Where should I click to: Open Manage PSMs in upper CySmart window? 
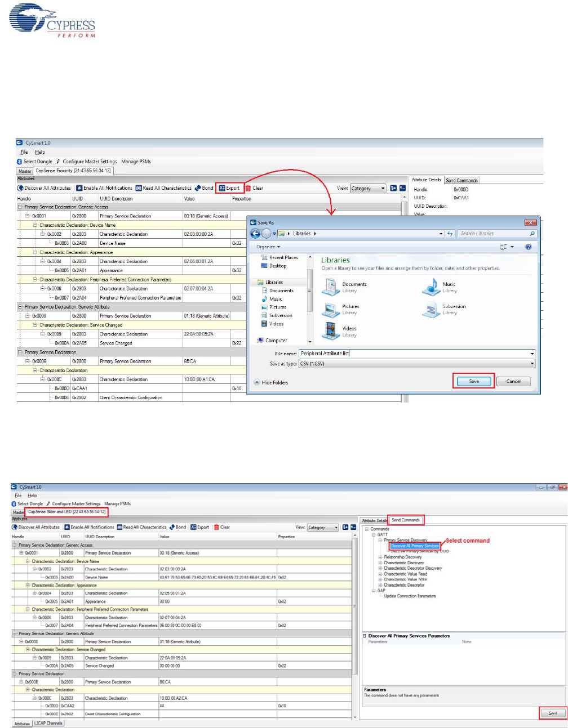(x=136, y=162)
